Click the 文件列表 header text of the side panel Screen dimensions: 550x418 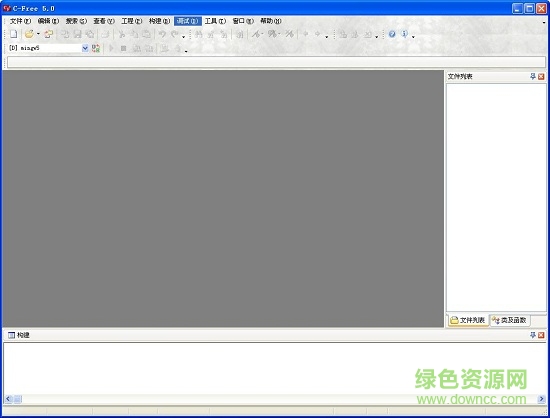click(460, 76)
